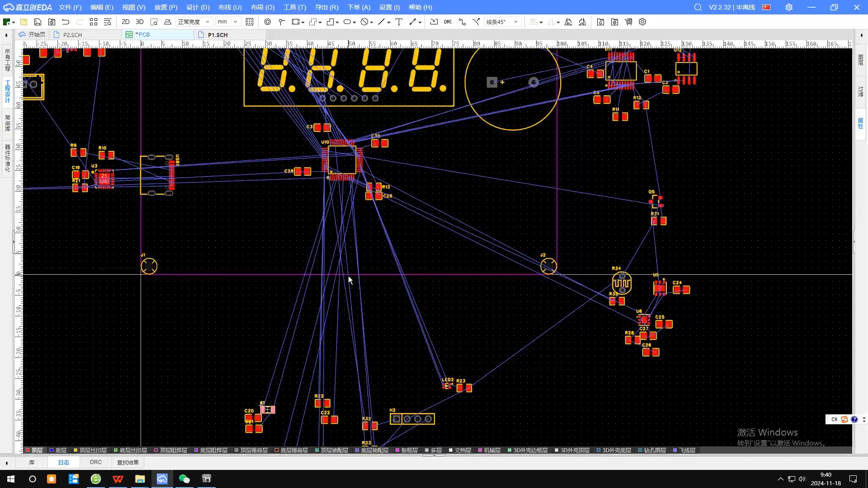The width and height of the screenshot is (868, 488).
Task: Expand the align tool dropdown arrow
Action: (x=541, y=22)
